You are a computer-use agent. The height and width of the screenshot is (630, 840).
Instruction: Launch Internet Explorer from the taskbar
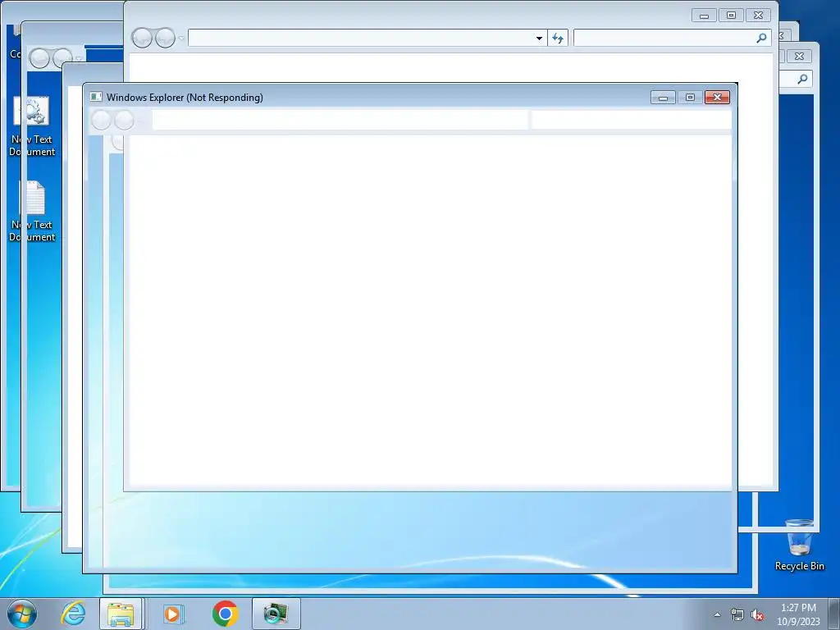pos(73,614)
